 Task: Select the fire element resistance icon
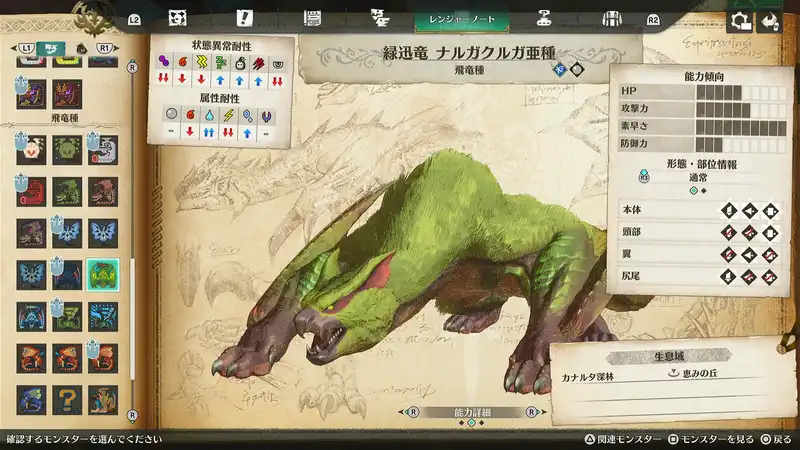point(190,114)
